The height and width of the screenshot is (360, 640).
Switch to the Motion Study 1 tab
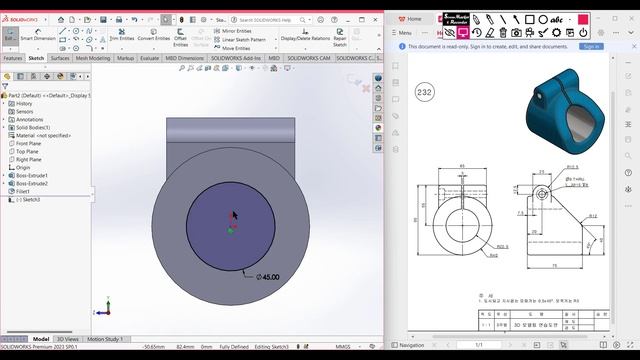coord(105,339)
